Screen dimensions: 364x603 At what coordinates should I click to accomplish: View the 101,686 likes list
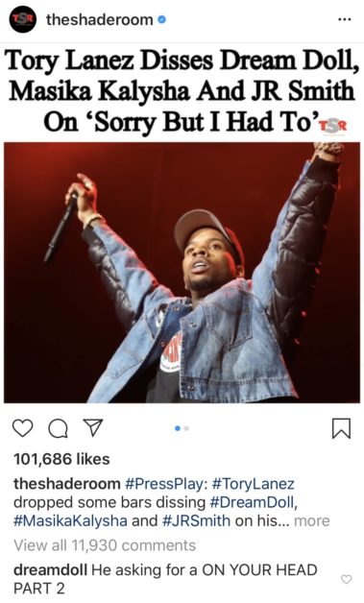tap(61, 459)
